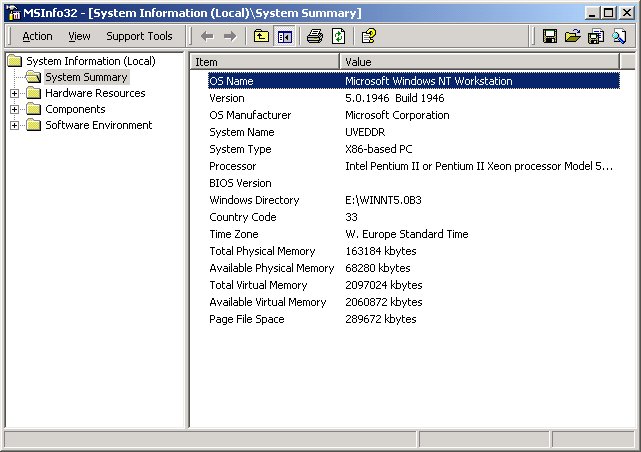Click the Save (floppy disk) icon
641x452 pixels.
pyautogui.click(x=550, y=36)
